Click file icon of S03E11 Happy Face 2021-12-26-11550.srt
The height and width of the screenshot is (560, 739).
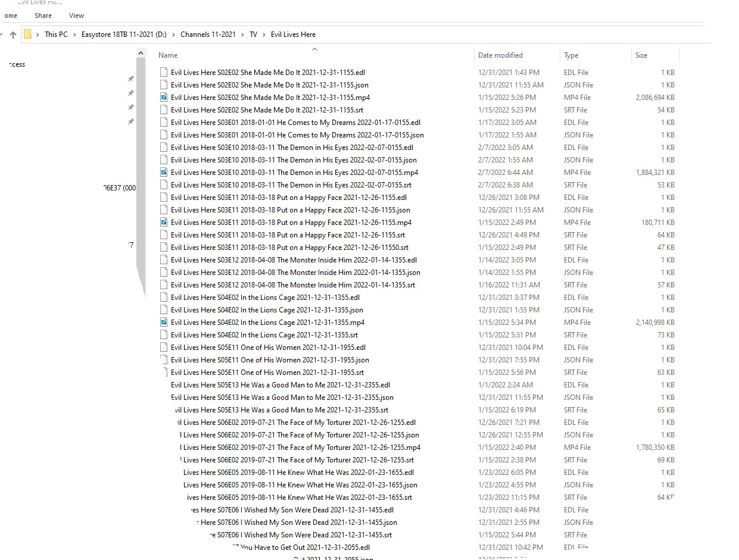coord(164,247)
